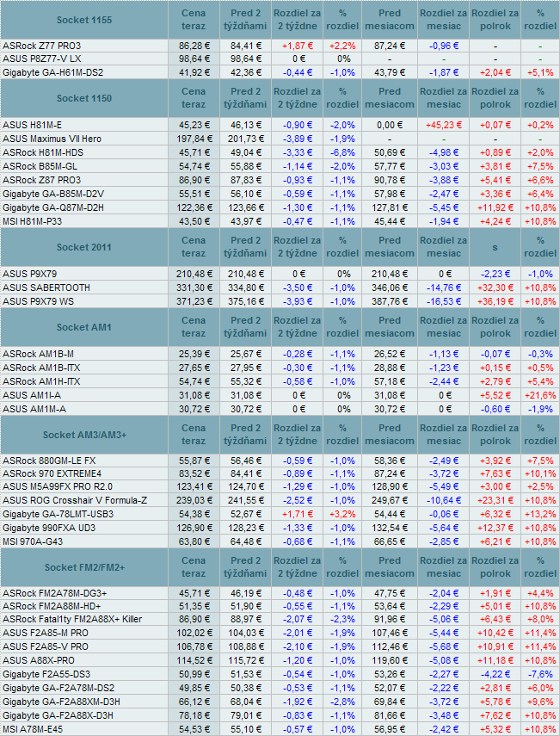The image size is (560, 736).
Task: Select Gigabyte F2A55-DS3 product name
Action: click(x=46, y=674)
